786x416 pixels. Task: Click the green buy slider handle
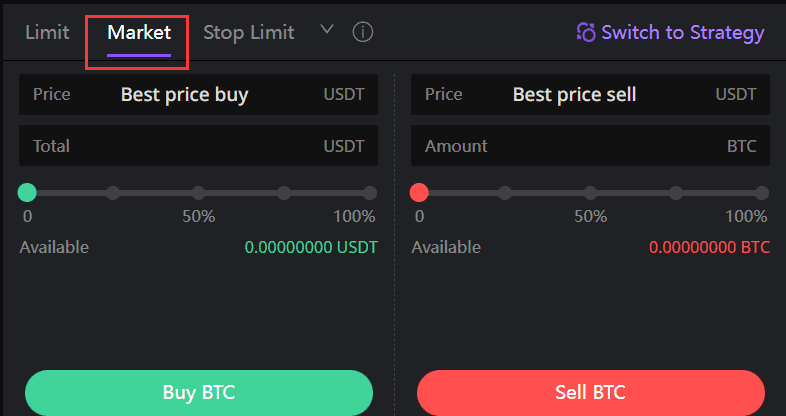(27, 192)
